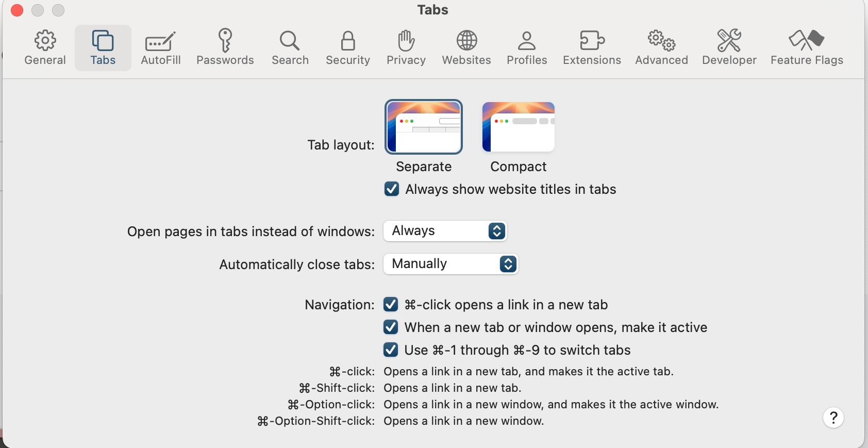The height and width of the screenshot is (448, 868).
Task: Switch to the Search settings tab
Action: 290,48
